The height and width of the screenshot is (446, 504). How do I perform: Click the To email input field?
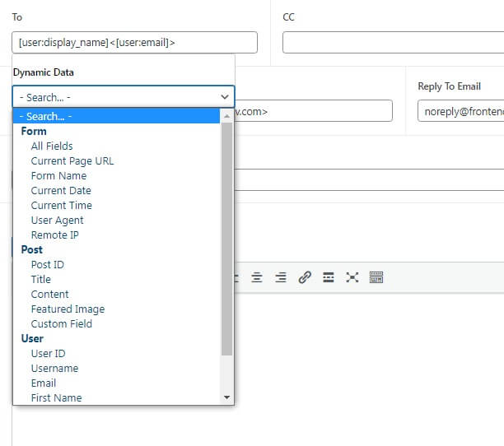(134, 43)
